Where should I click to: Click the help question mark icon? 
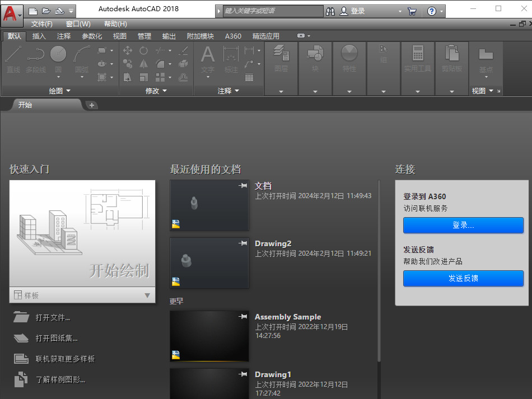click(432, 11)
